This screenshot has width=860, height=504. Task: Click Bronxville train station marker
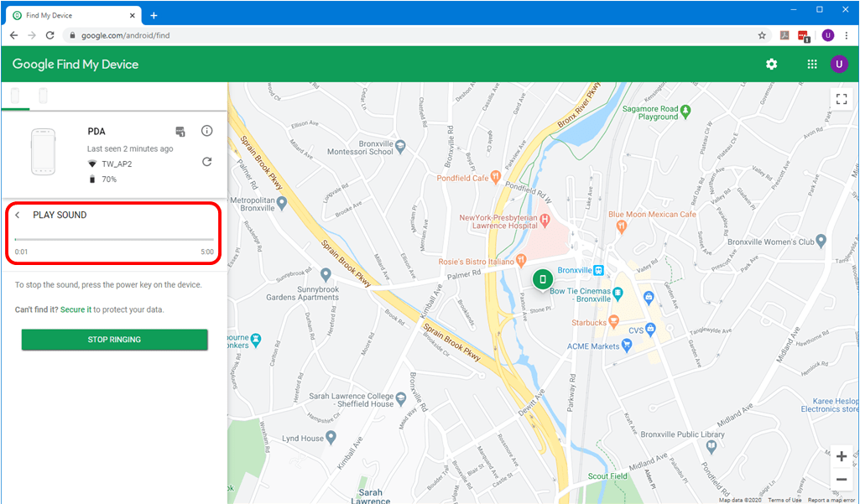(598, 270)
